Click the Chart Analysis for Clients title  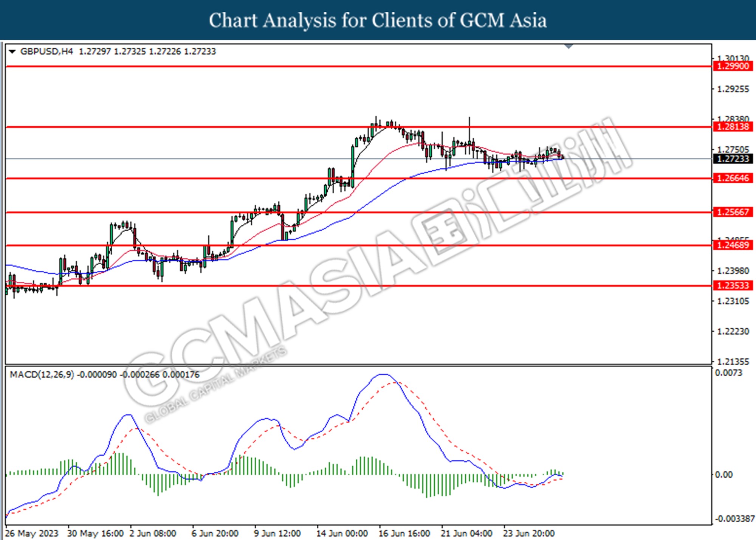coord(378,20)
